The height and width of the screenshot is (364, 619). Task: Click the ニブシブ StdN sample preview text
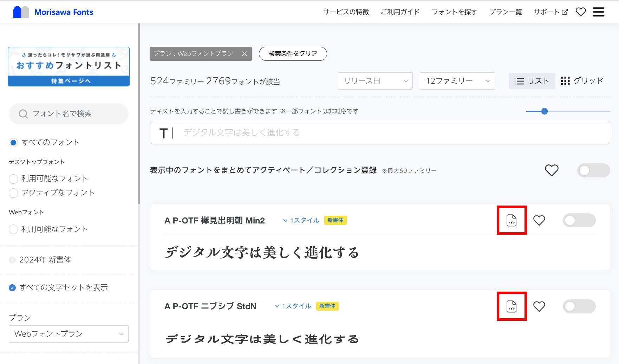click(x=262, y=339)
